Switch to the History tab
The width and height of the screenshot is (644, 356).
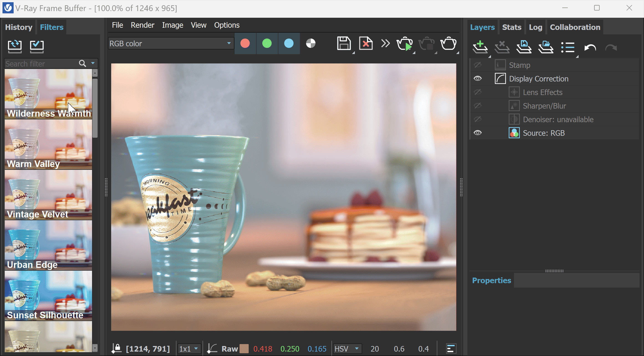pos(19,27)
